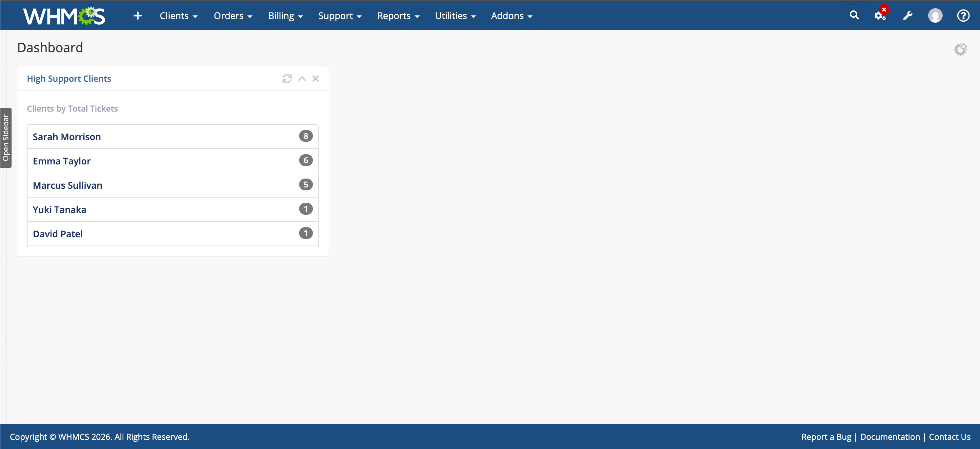Image resolution: width=980 pixels, height=449 pixels.
Task: Open the global search icon
Action: tap(854, 15)
